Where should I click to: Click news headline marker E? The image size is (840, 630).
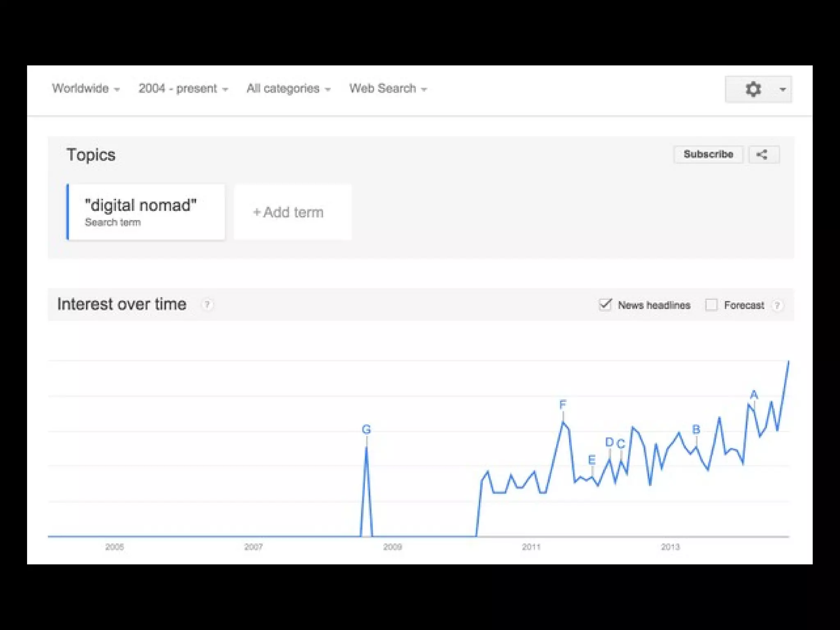pos(591,460)
